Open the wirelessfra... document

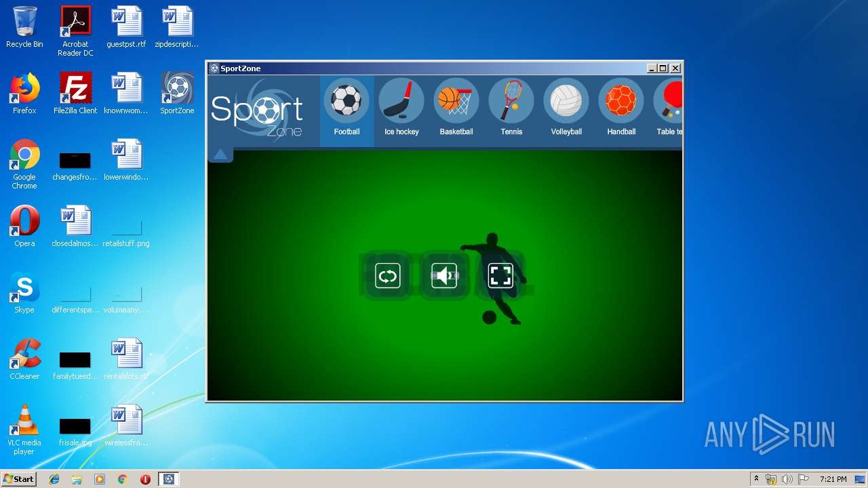126,426
